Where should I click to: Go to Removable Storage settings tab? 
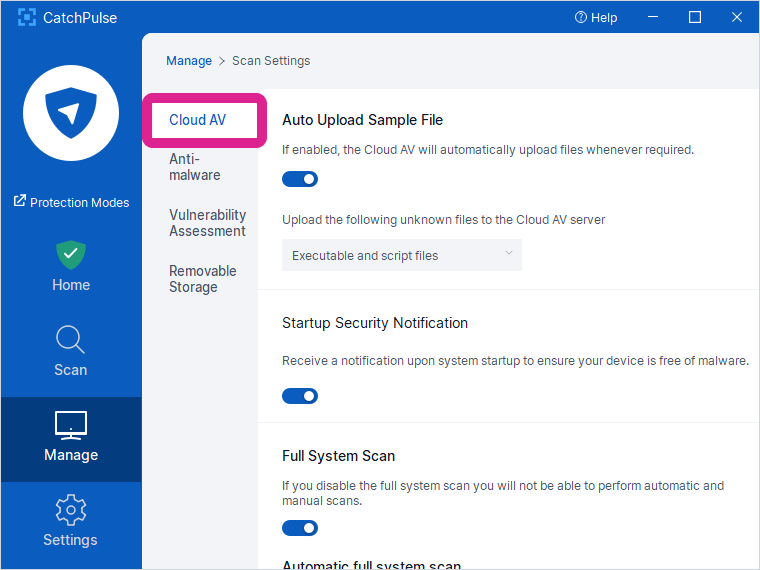(203, 279)
